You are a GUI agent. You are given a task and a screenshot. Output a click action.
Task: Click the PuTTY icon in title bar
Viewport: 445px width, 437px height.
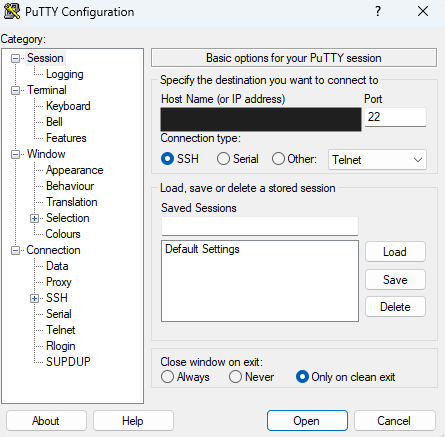12,11
